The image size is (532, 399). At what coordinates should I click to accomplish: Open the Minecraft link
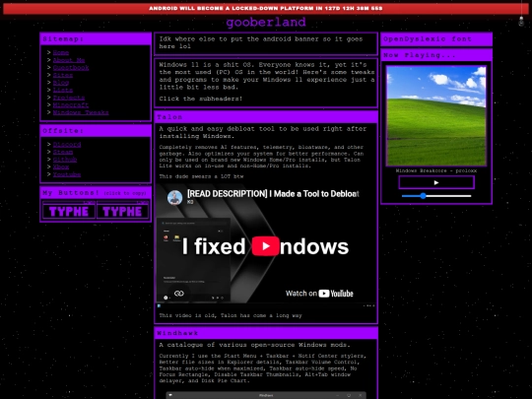[71, 104]
